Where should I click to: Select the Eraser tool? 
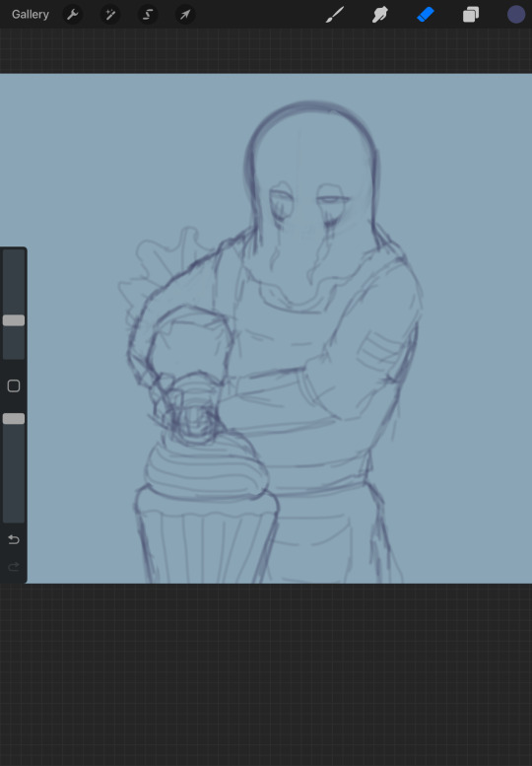click(426, 15)
